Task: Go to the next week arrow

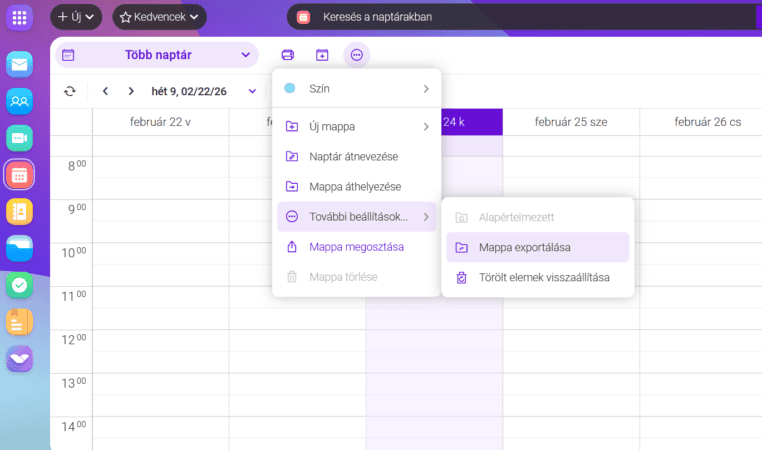Action: [131, 91]
